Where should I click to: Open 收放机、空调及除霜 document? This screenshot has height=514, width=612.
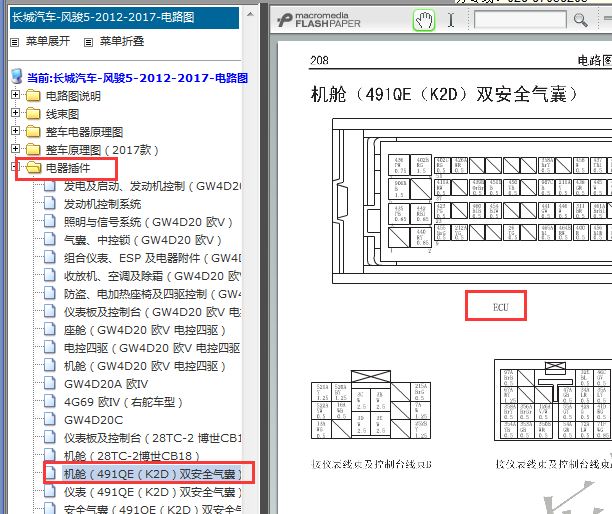[x=153, y=276]
